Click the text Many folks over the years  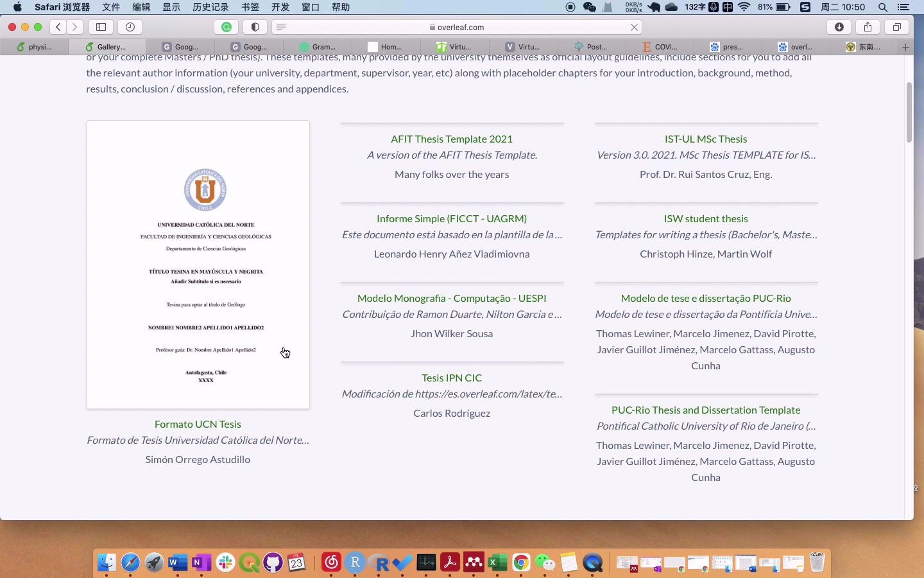coord(452,174)
